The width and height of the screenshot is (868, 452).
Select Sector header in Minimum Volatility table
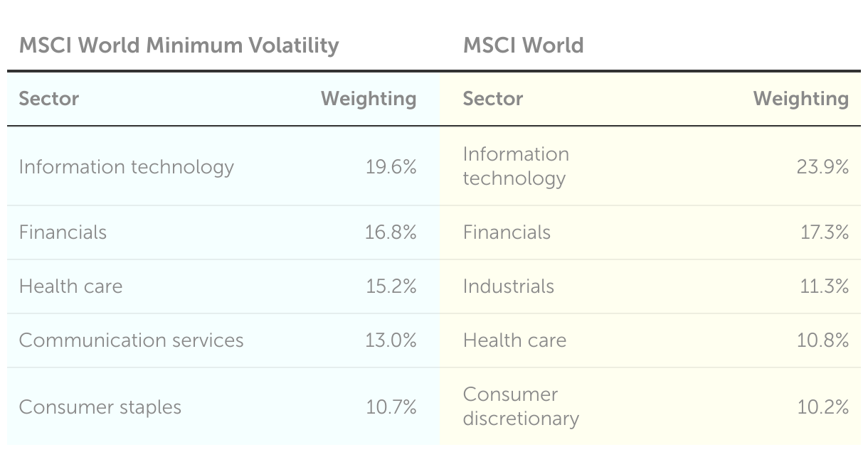tap(49, 98)
